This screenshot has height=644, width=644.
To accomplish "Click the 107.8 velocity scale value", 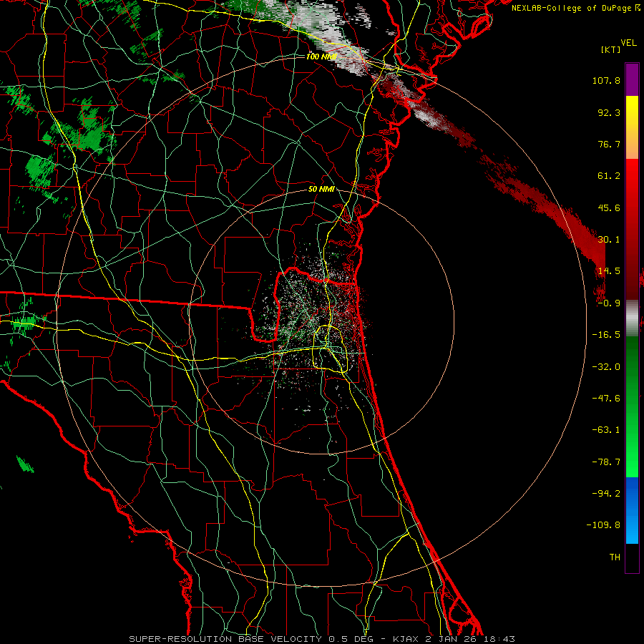I will (x=606, y=80).
